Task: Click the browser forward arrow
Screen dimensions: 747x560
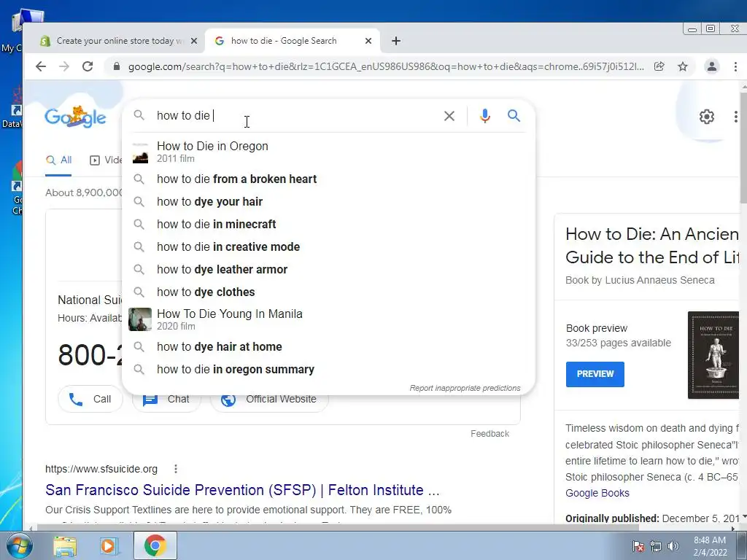Action: pos(64,66)
